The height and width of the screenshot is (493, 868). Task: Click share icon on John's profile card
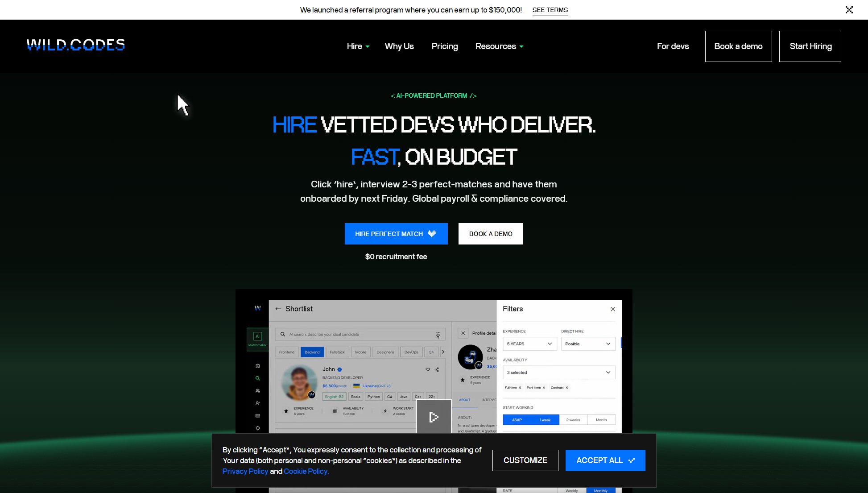pyautogui.click(x=437, y=369)
